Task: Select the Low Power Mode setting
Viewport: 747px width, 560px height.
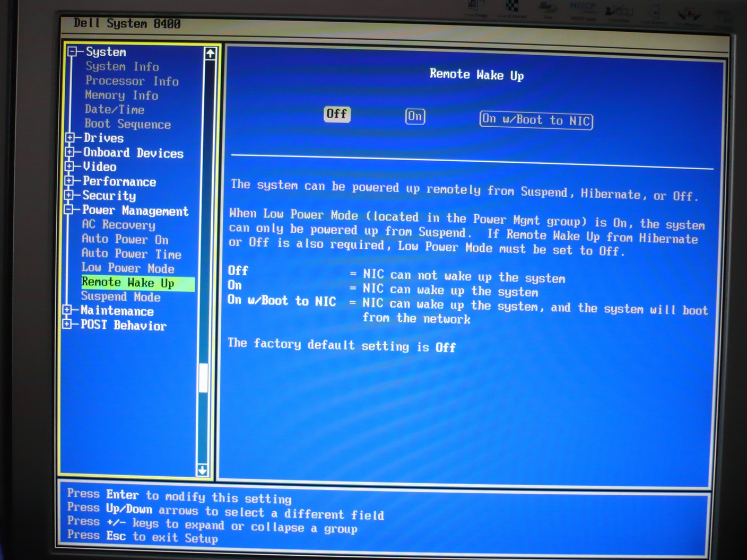Action: pyautogui.click(x=127, y=268)
